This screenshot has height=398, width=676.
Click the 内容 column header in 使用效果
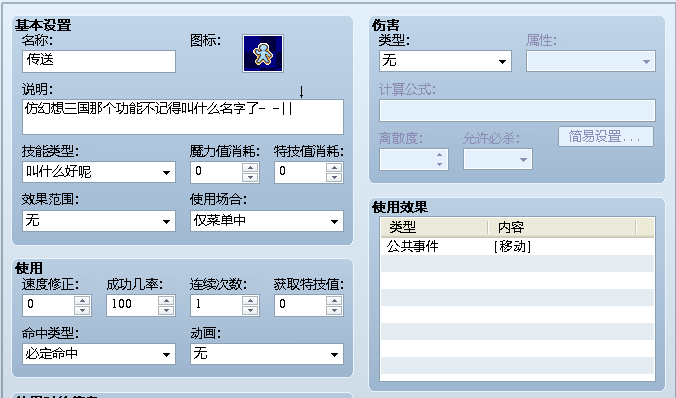click(562, 227)
